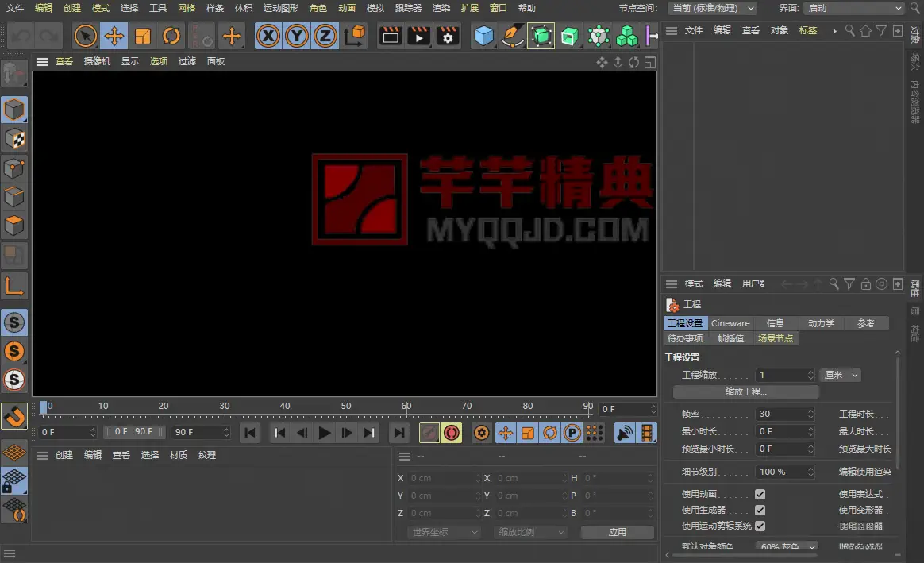Switch to the 动力学 tab

point(821,323)
